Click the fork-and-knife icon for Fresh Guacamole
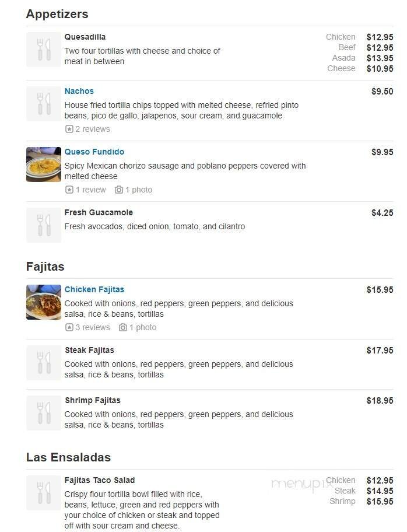Viewport: 407px width, 532px height. click(43, 225)
